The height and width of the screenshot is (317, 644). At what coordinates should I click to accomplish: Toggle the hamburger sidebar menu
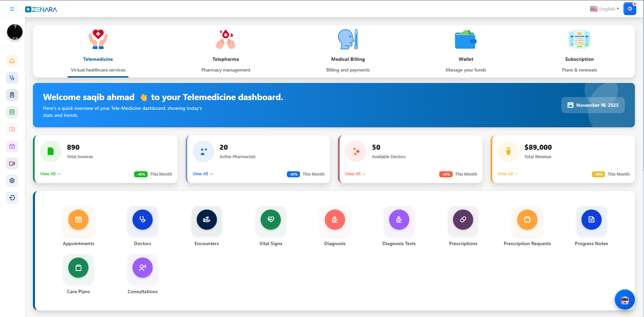12,9
